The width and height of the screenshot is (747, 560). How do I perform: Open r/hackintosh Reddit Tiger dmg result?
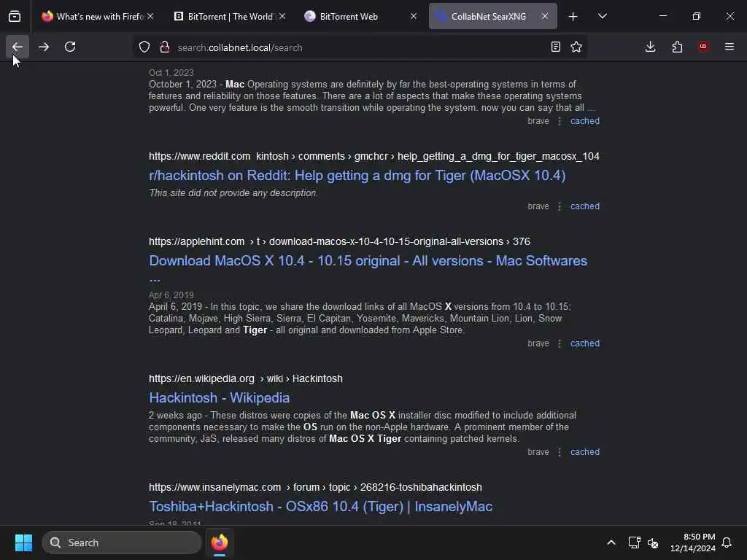357,176
